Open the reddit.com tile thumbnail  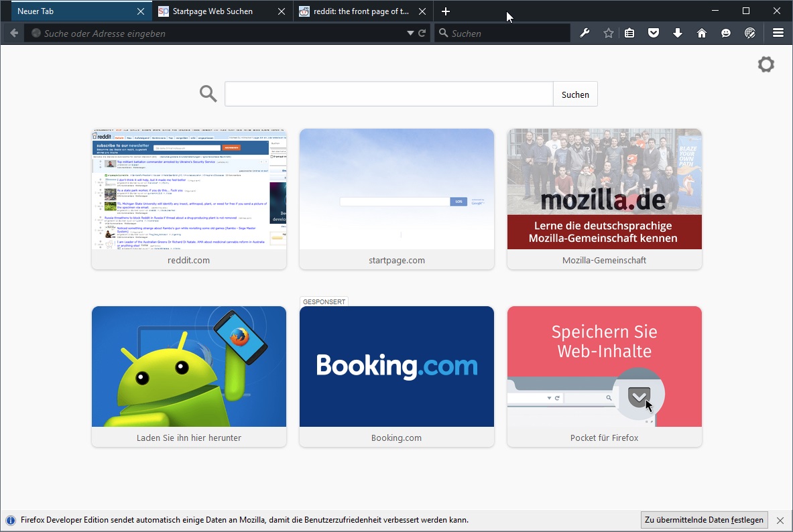click(189, 189)
